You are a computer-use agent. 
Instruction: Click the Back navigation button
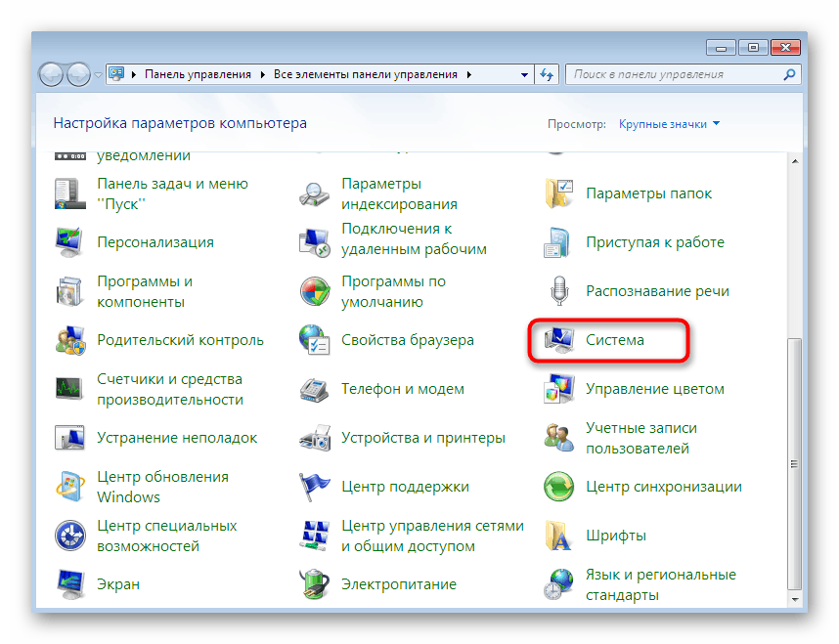coord(52,74)
